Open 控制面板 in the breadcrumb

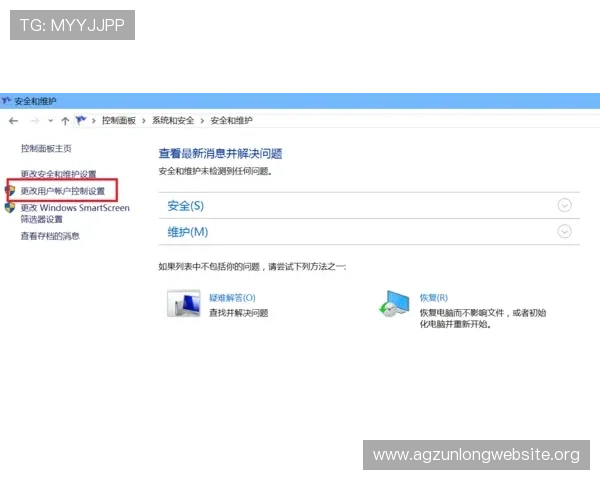[x=119, y=121]
